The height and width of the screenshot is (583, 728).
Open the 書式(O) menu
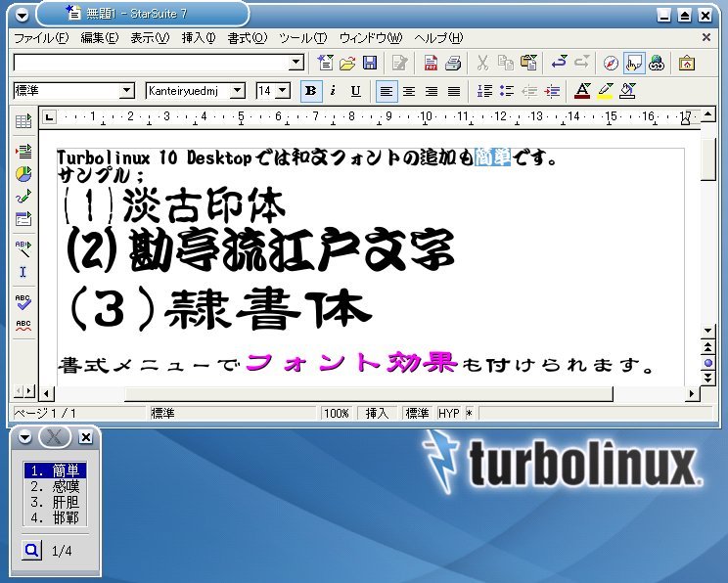tap(247, 38)
